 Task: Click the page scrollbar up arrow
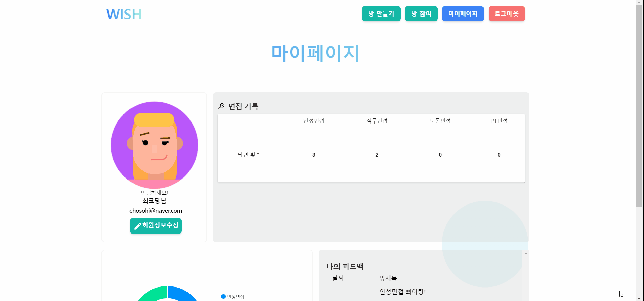[639, 3]
